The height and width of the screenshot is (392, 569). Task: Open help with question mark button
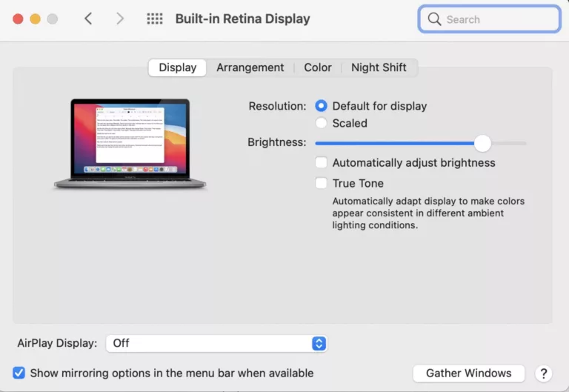[x=543, y=373]
